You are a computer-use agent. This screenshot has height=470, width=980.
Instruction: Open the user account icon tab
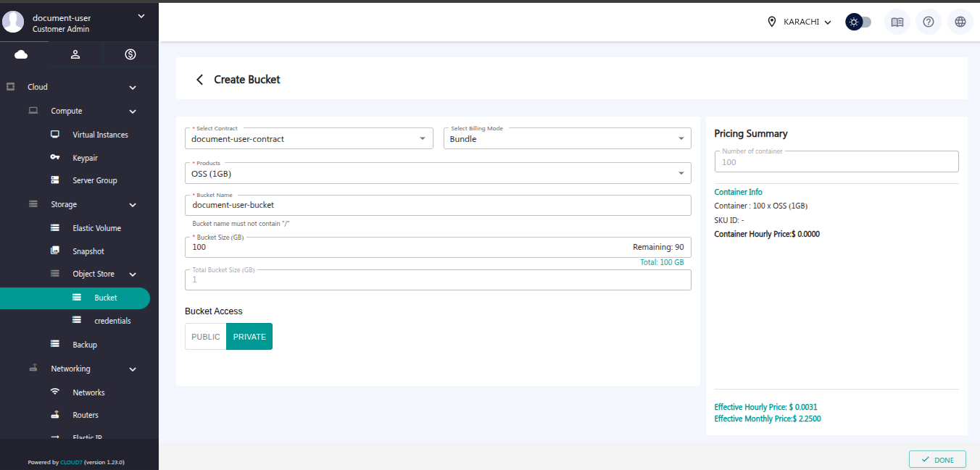coord(75,54)
